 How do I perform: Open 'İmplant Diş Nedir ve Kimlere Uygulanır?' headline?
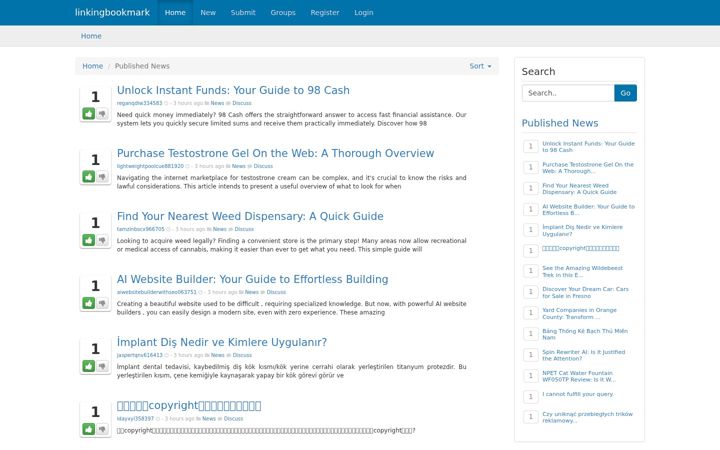[222, 342]
